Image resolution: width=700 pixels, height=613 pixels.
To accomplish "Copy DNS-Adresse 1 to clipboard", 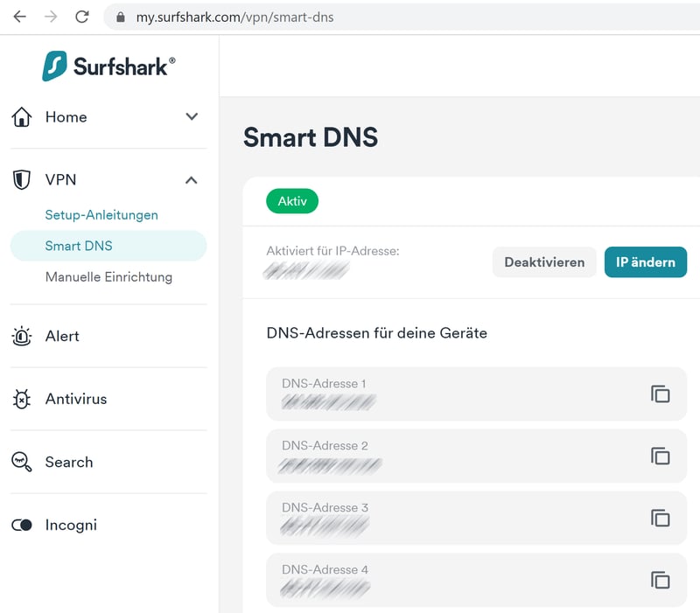I will [660, 394].
